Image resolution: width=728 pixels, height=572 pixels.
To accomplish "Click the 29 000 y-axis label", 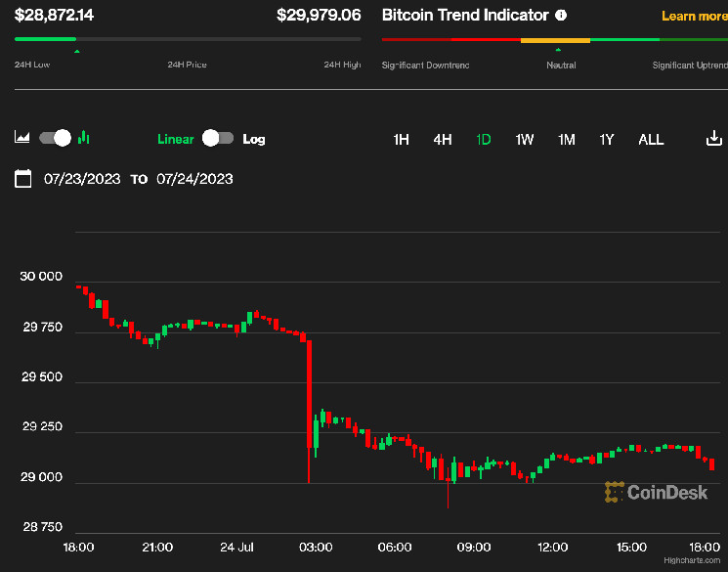I will (x=41, y=477).
